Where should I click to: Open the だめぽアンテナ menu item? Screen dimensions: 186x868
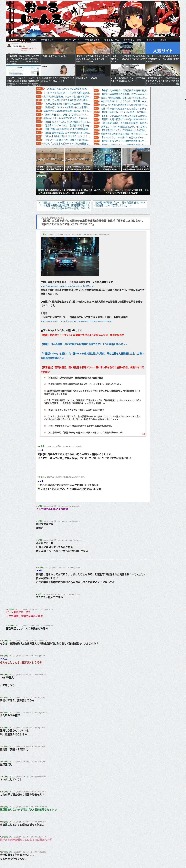[48, 40]
